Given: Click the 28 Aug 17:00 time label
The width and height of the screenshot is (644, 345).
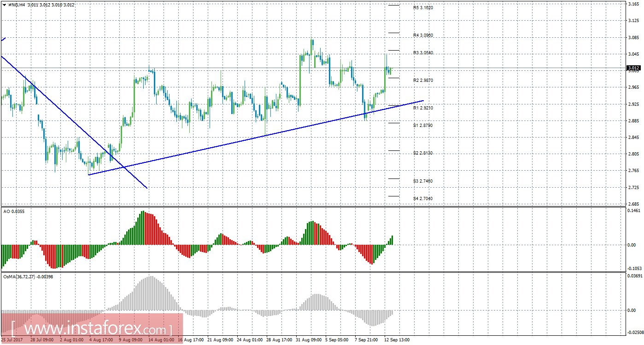Looking at the screenshot, I should click(x=279, y=340).
